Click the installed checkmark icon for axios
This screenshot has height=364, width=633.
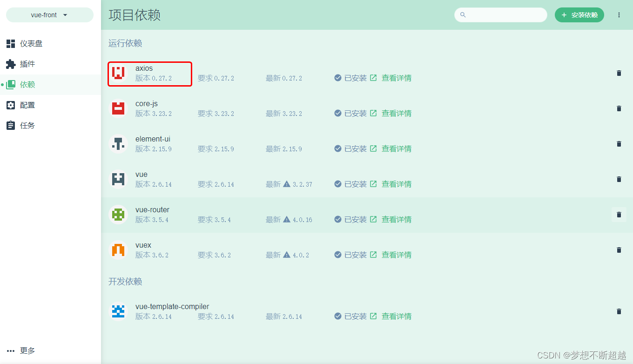[x=338, y=78]
